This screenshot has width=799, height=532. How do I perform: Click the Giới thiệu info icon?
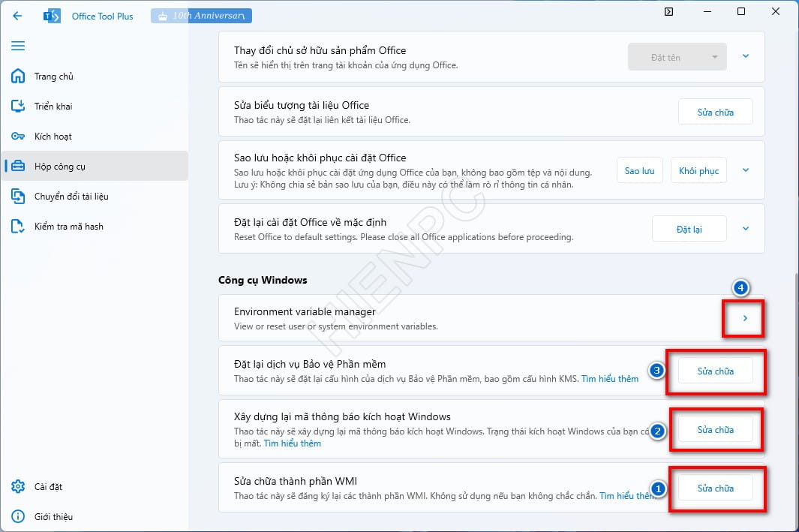click(18, 517)
